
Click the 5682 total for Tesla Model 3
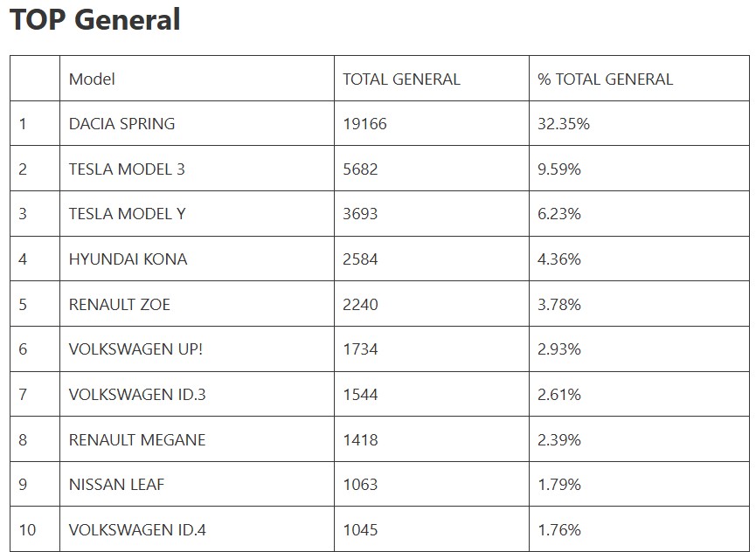point(360,169)
